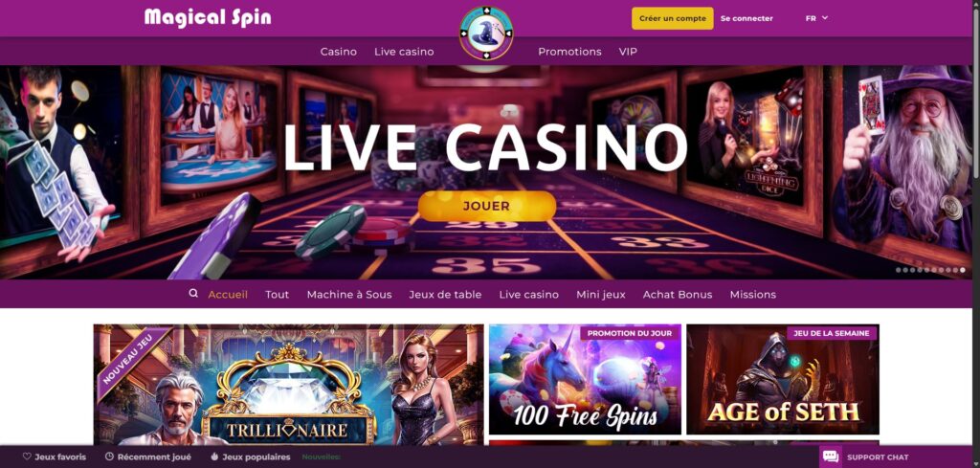
Task: Expand the FR language dropdown
Action: tap(817, 18)
